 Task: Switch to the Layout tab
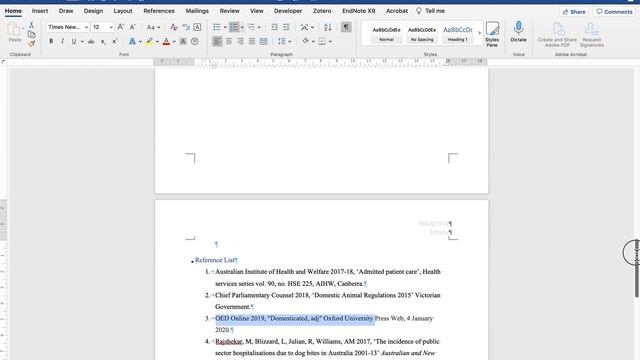(x=123, y=11)
